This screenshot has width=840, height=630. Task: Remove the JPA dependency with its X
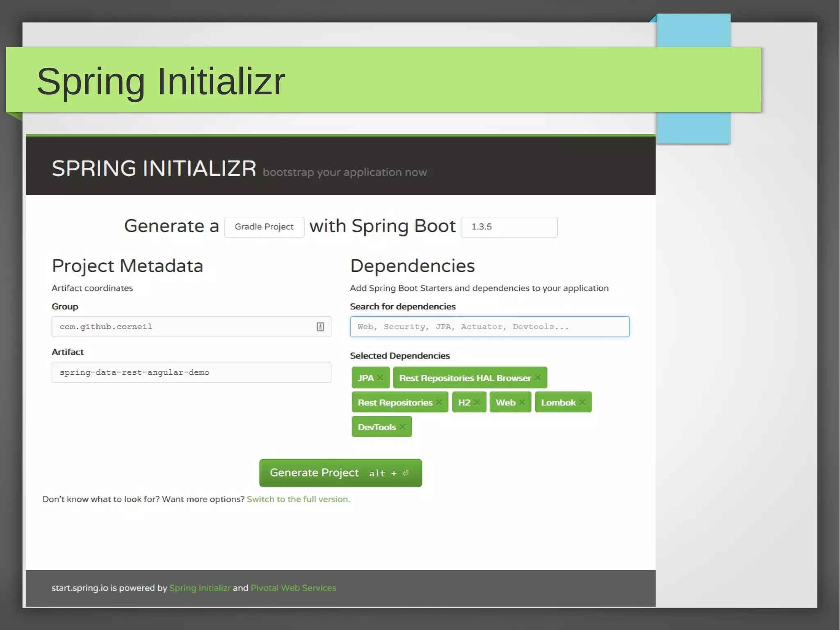point(380,378)
